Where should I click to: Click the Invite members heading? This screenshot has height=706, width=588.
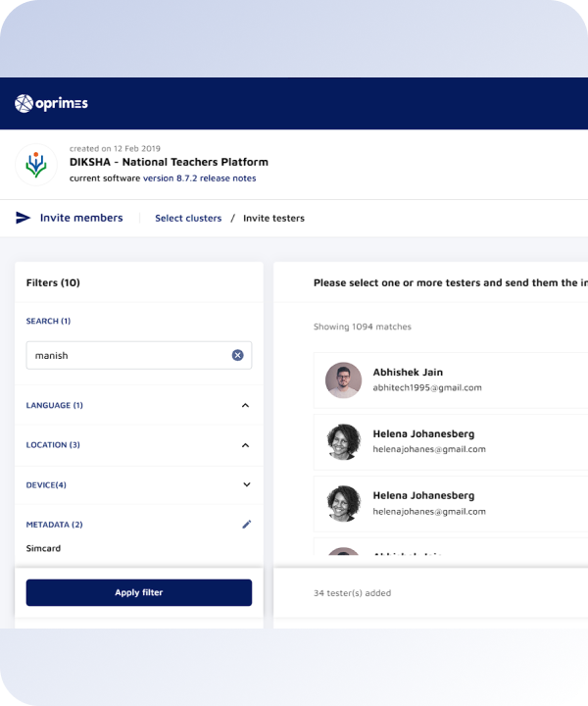pos(81,218)
